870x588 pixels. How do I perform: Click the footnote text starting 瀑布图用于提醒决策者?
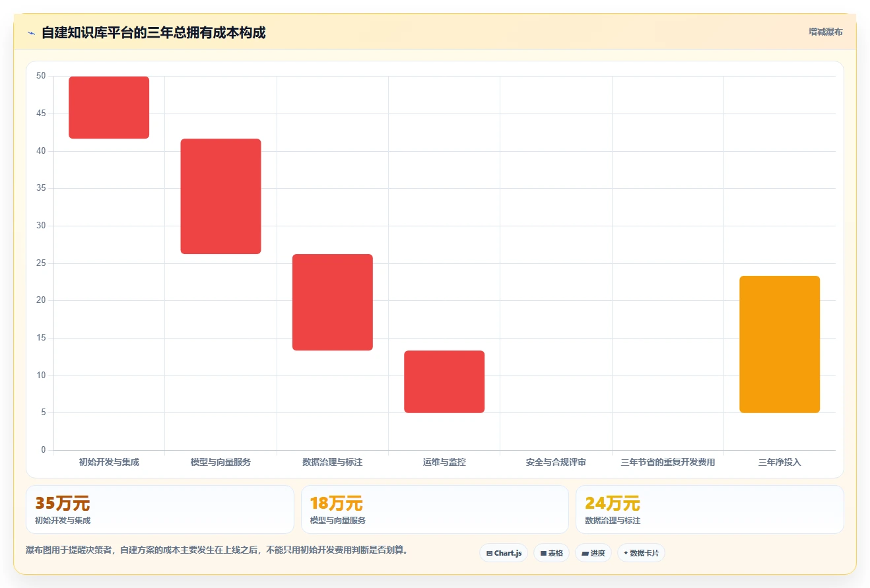[x=217, y=550]
